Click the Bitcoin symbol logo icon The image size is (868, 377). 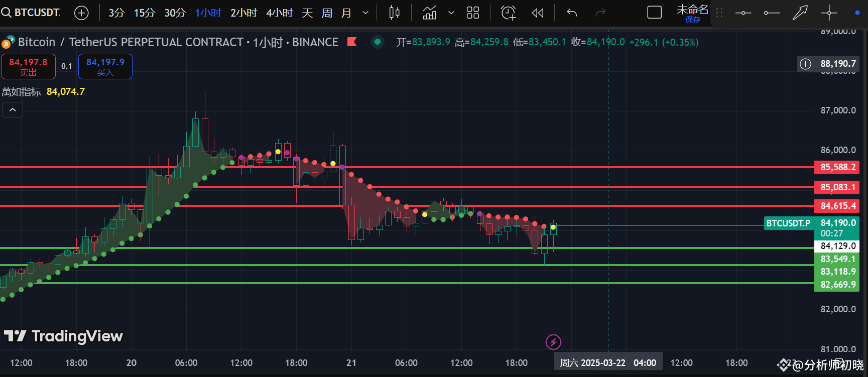(x=8, y=43)
